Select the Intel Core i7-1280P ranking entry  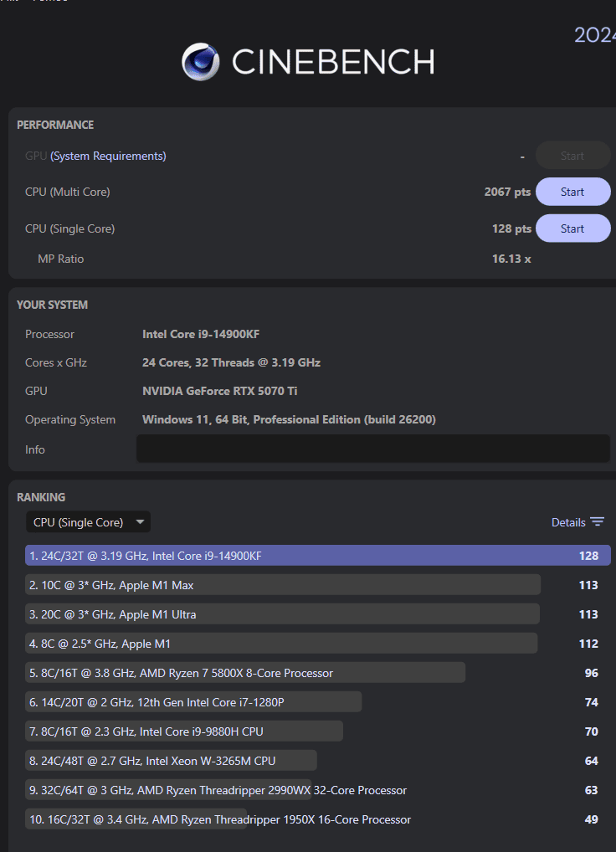[193, 702]
